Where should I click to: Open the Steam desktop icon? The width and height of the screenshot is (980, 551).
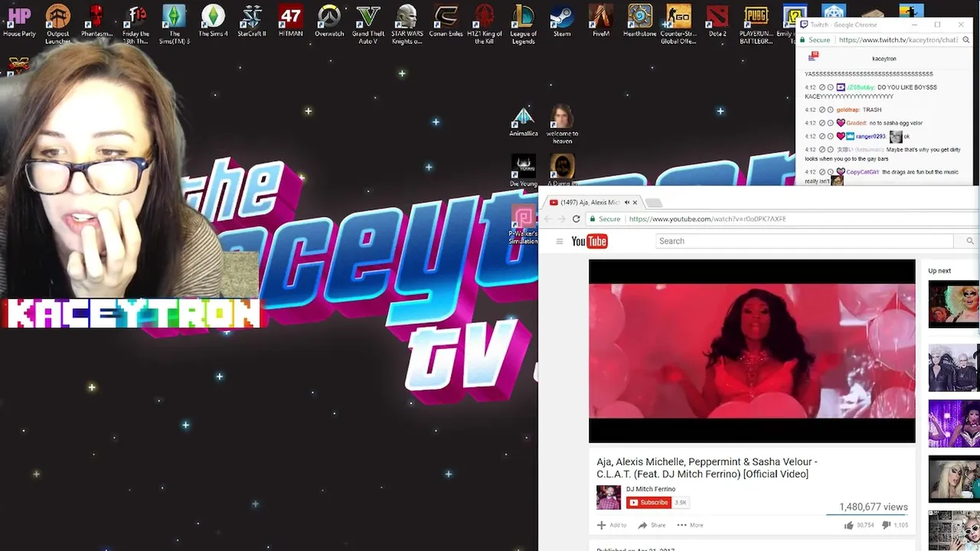point(562,22)
